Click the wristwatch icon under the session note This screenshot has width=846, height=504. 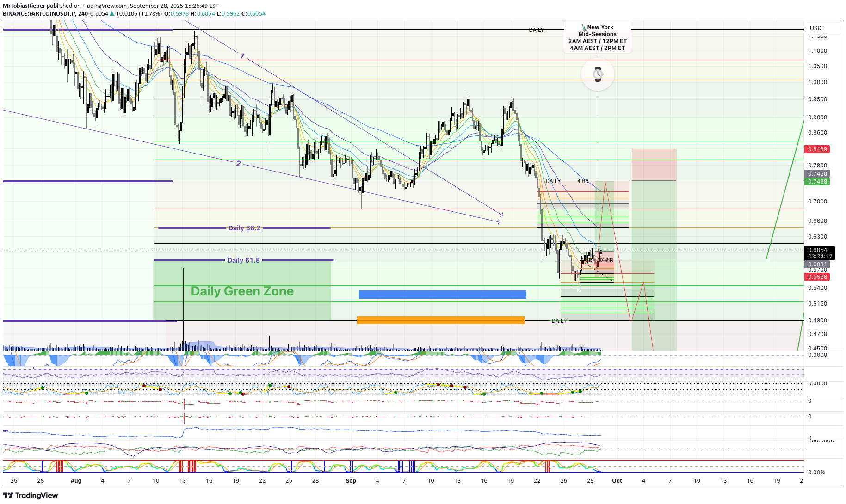(598, 74)
